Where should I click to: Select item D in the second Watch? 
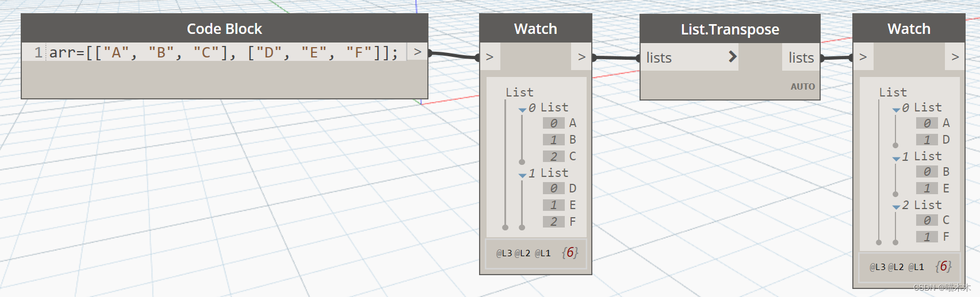pyautogui.click(x=946, y=140)
